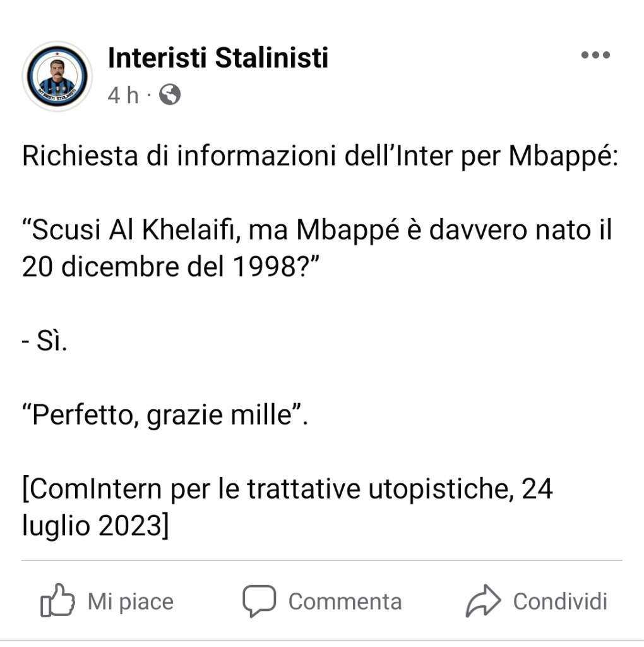Click the ComIntern trattative utopistiche line

point(287,489)
